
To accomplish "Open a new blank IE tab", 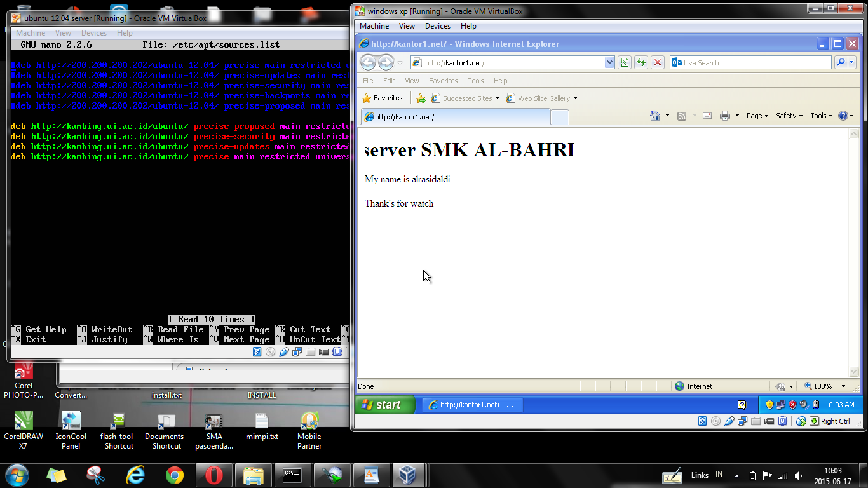I will 559,117.
